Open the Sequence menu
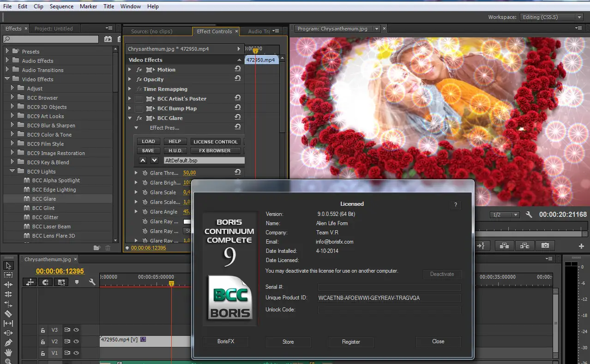The height and width of the screenshot is (364, 590). (x=61, y=6)
